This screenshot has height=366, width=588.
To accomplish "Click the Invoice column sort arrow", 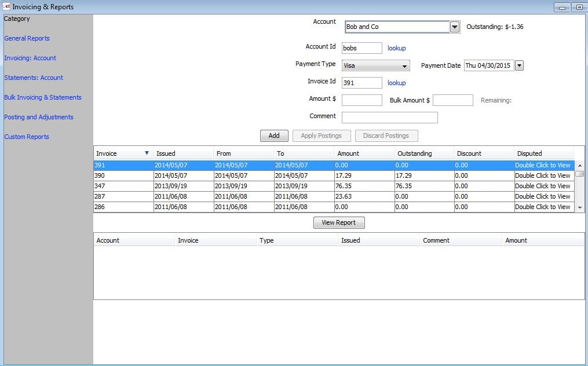I will point(147,153).
